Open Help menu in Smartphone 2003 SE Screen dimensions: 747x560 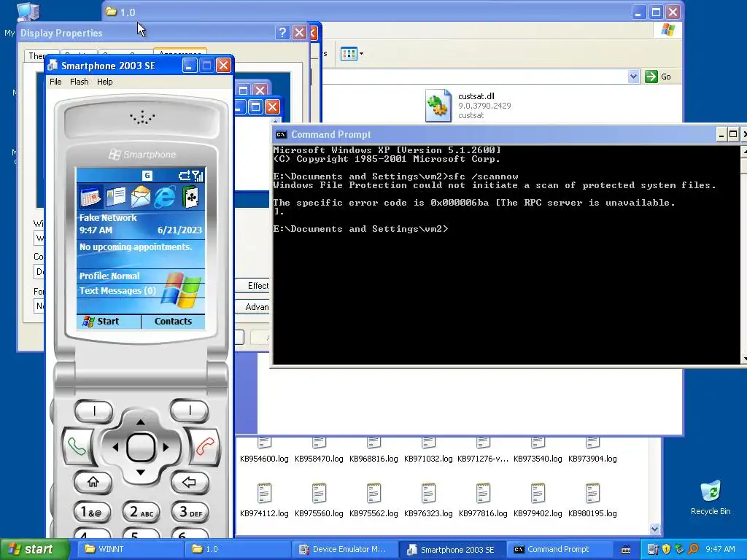pyautogui.click(x=105, y=82)
